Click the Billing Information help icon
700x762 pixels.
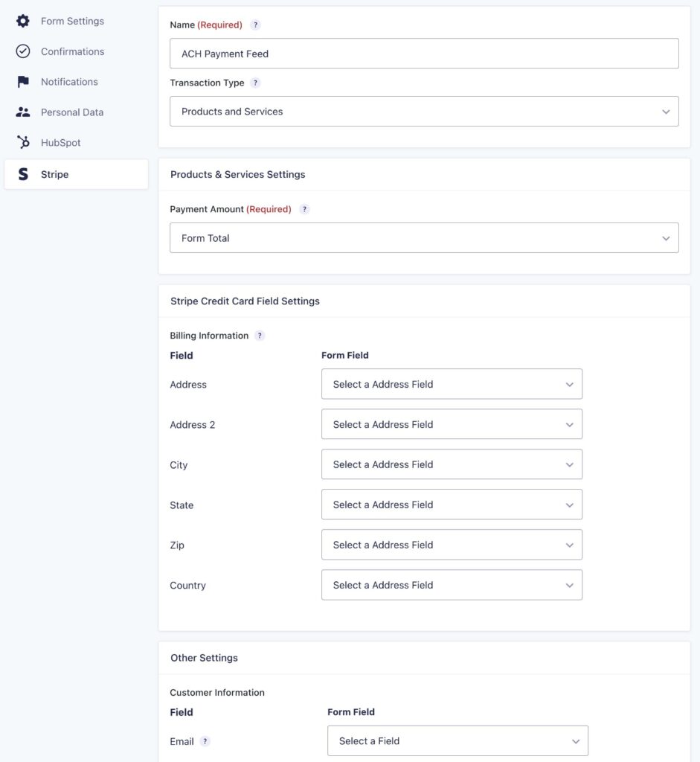click(x=259, y=335)
